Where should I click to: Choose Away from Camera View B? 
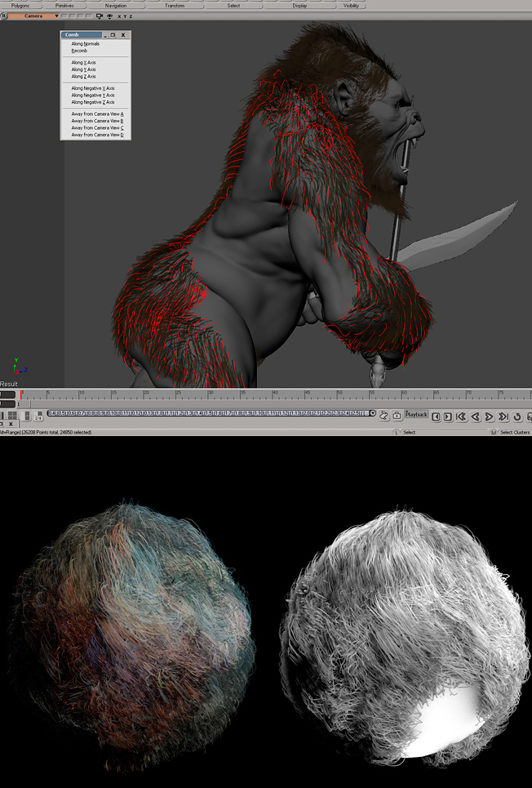click(x=97, y=121)
